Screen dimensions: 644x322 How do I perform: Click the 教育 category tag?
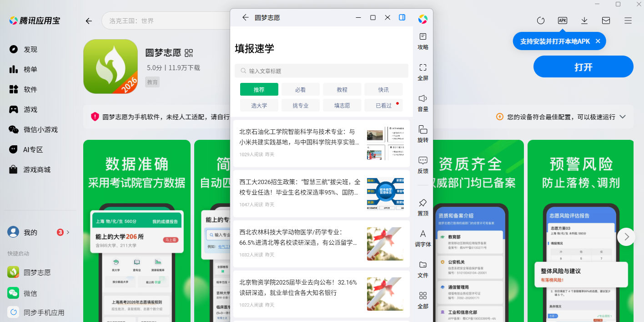pyautogui.click(x=152, y=82)
